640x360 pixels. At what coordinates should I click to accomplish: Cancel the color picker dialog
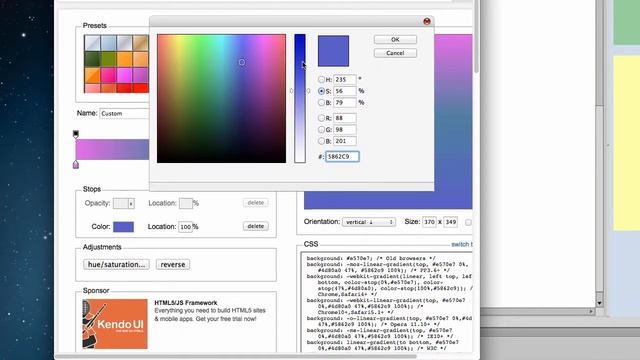click(395, 53)
